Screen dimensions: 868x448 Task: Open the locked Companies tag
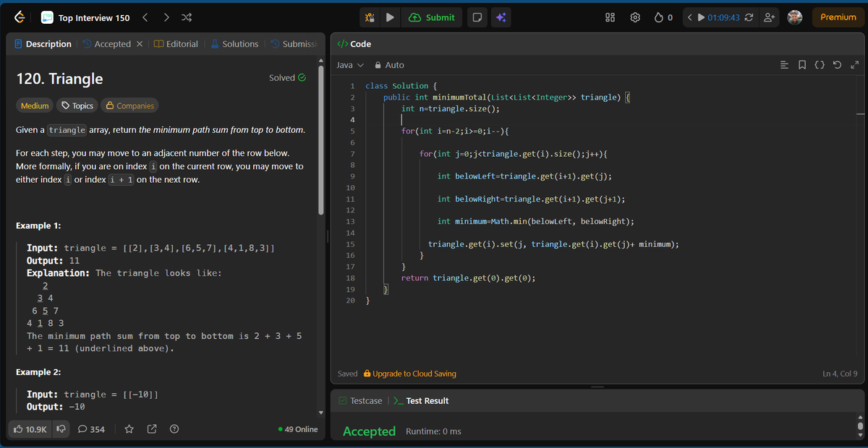tap(129, 105)
